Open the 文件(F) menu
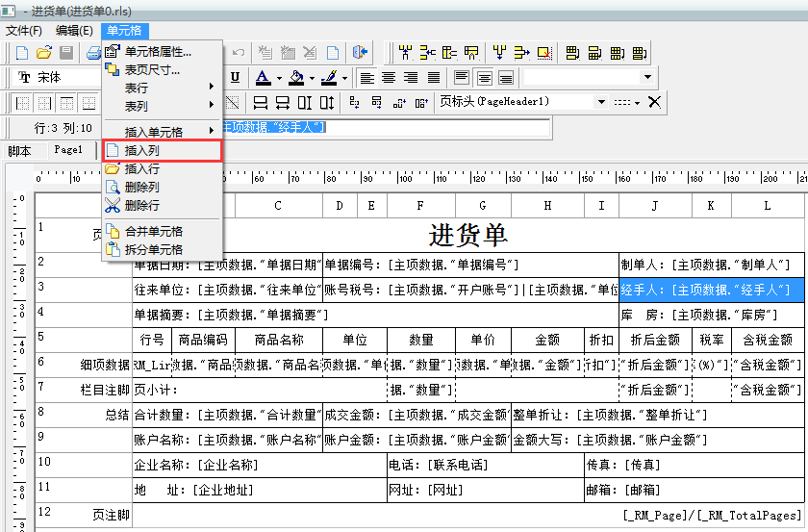The width and height of the screenshot is (808, 532). [x=24, y=31]
